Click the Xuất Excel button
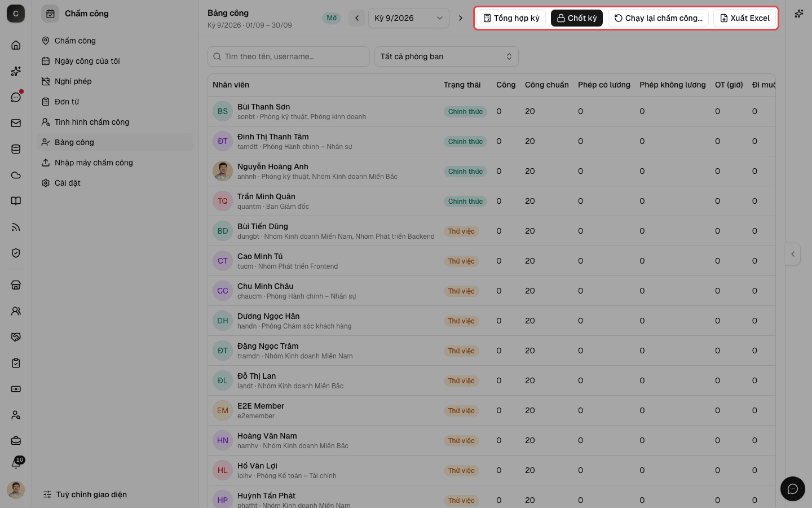The height and width of the screenshot is (508, 812). (745, 18)
